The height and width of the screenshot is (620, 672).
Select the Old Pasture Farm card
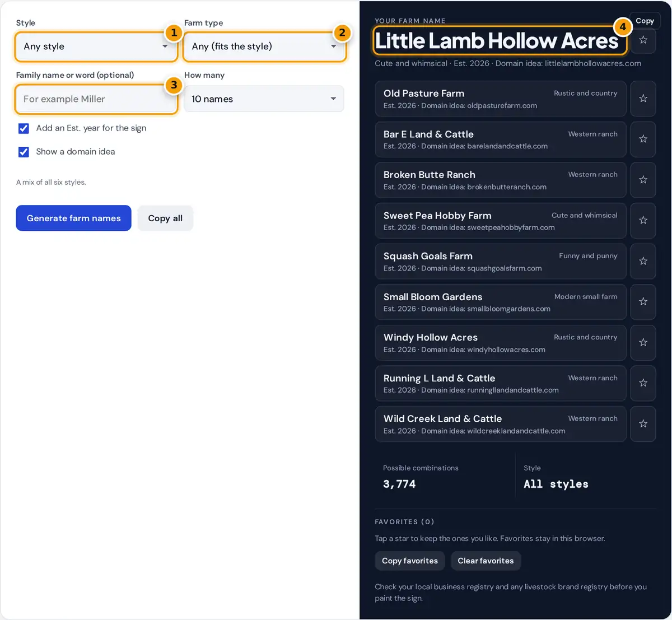tap(500, 99)
